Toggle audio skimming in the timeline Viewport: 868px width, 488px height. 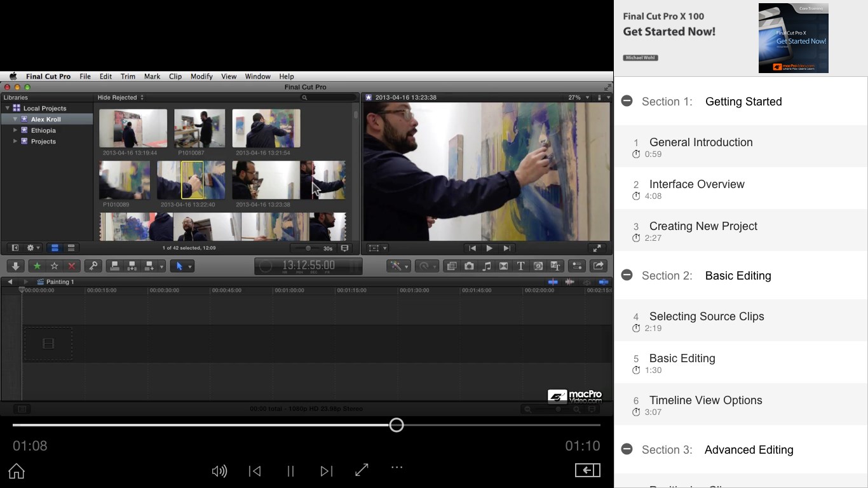(570, 281)
